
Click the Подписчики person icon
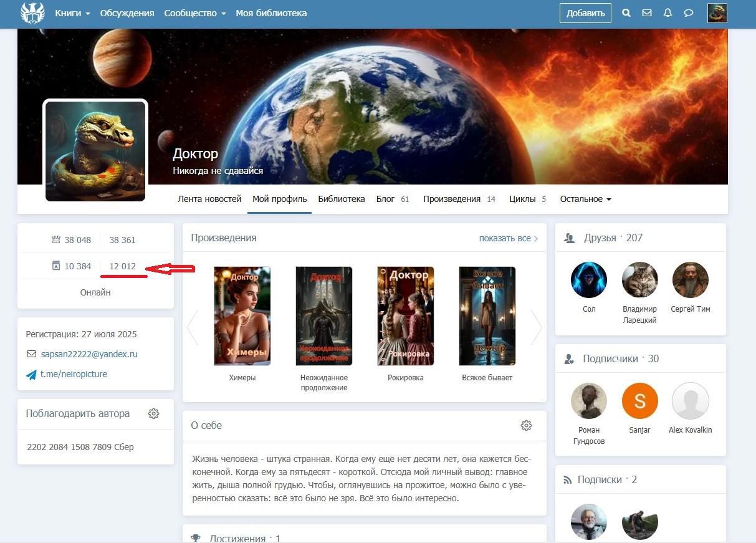[x=569, y=359]
